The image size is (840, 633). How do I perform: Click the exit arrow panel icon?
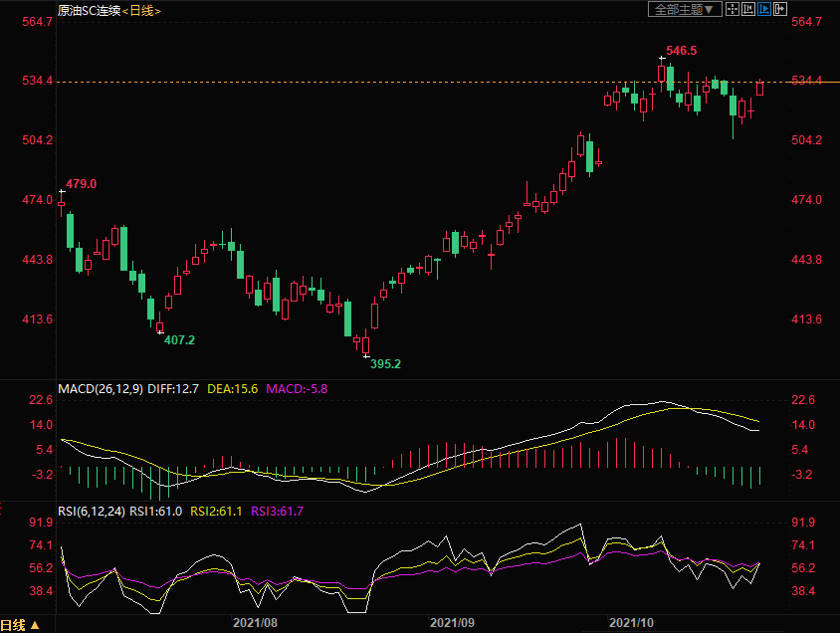(781, 9)
